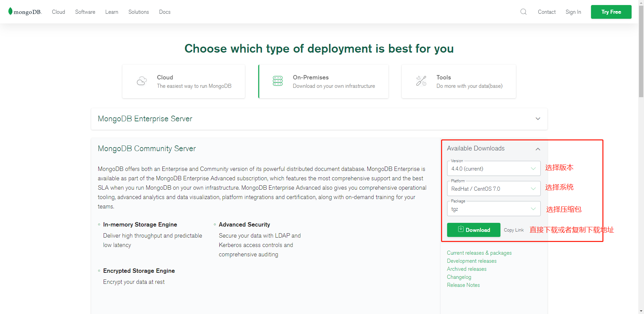The width and height of the screenshot is (644, 314).
Task: Open the Platform dropdown RedHat / CentOS 7.0
Action: click(x=494, y=189)
